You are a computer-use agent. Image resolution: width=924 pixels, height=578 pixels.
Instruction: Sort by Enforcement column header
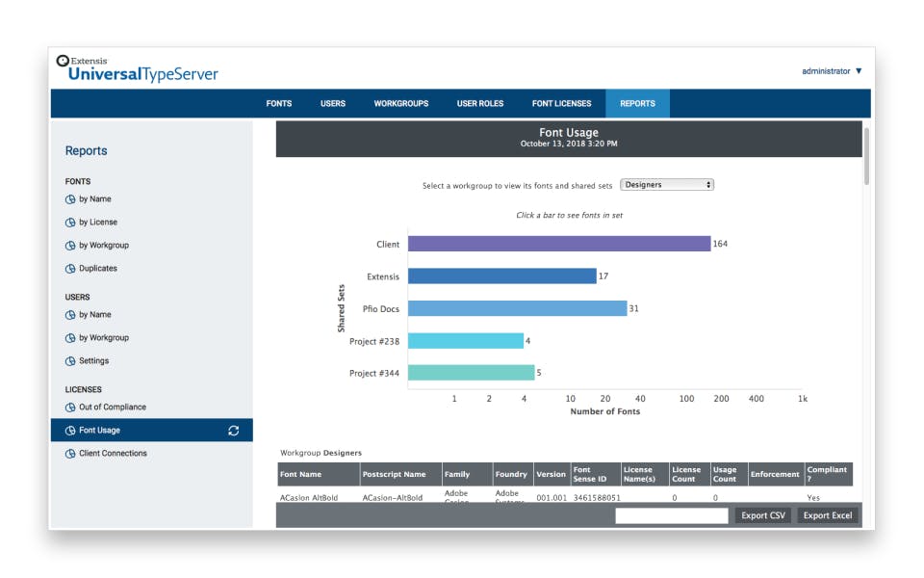pyautogui.click(x=776, y=474)
